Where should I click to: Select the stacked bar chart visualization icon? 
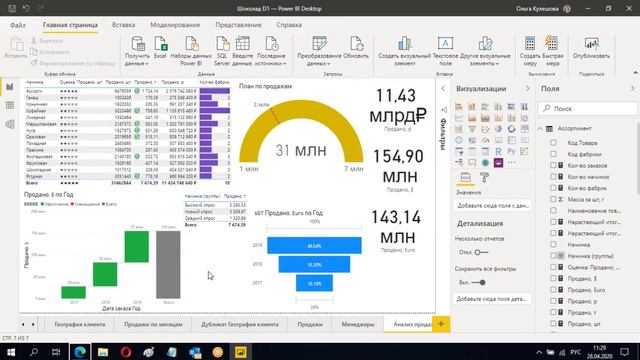459,107
